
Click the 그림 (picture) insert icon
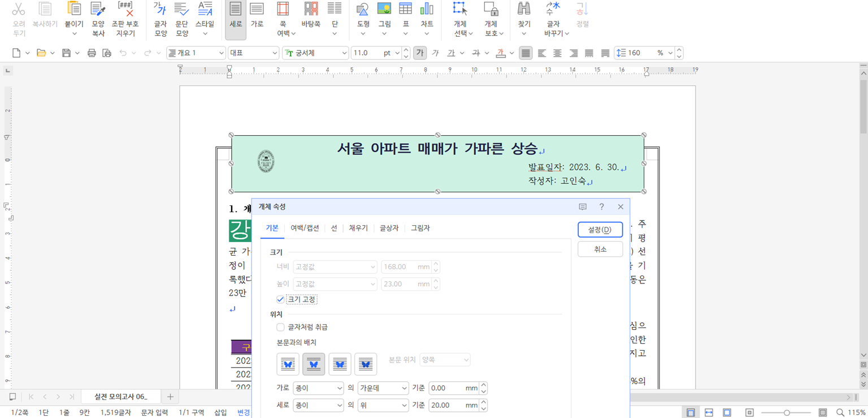point(384,10)
